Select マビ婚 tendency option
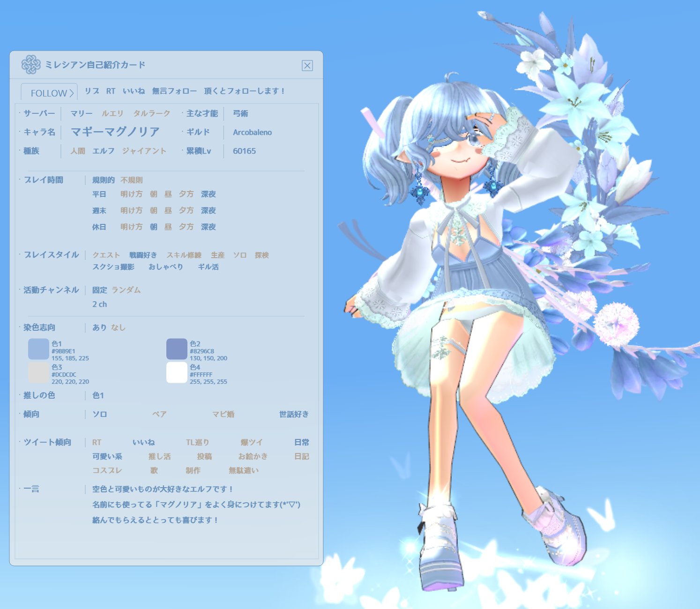 pos(223,414)
